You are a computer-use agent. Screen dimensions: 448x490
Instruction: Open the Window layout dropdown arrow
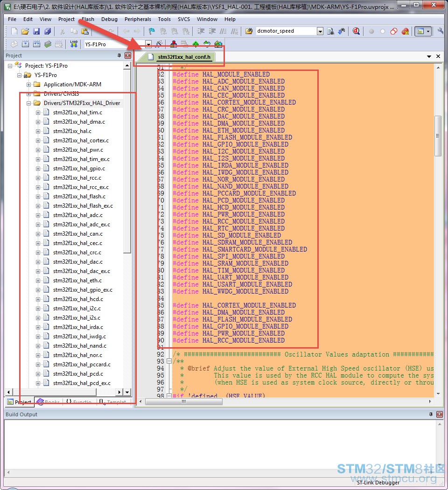(x=428, y=31)
